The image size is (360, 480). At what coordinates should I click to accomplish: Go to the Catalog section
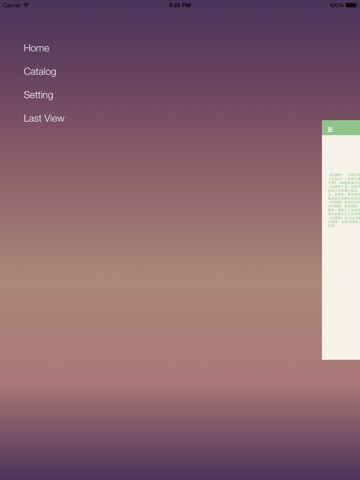[40, 72]
